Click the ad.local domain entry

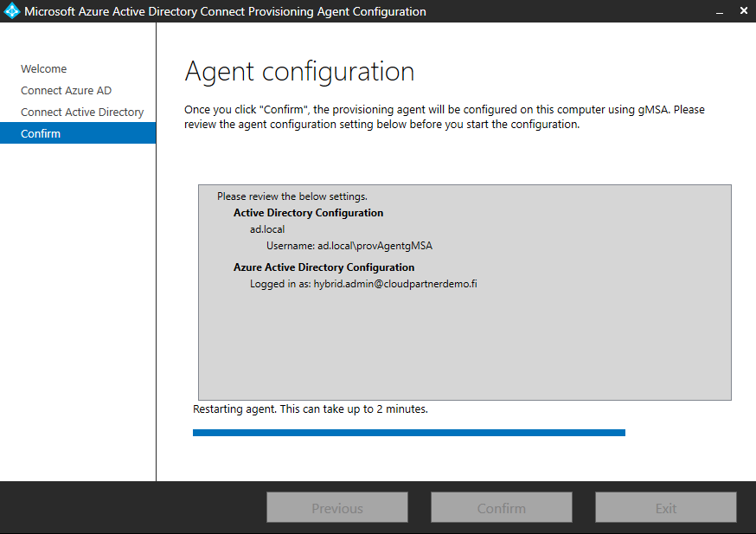(x=267, y=229)
